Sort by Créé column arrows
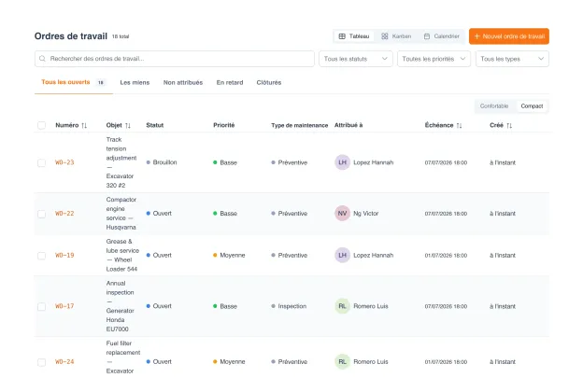583x392 pixels. (x=509, y=126)
